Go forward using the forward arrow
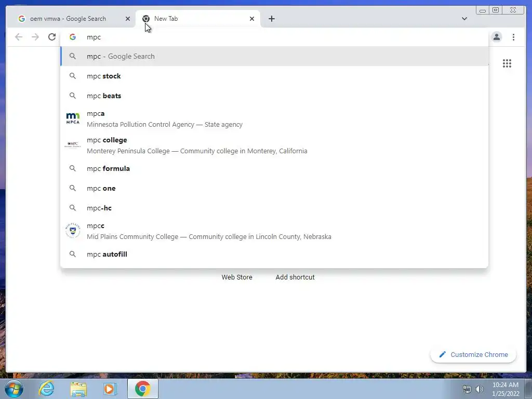This screenshot has height=399, width=532. click(x=35, y=37)
